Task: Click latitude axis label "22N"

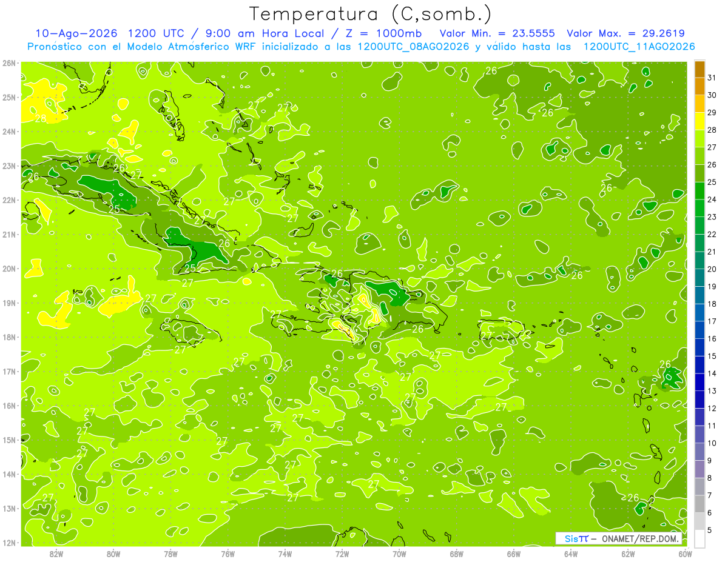Action: (8, 200)
